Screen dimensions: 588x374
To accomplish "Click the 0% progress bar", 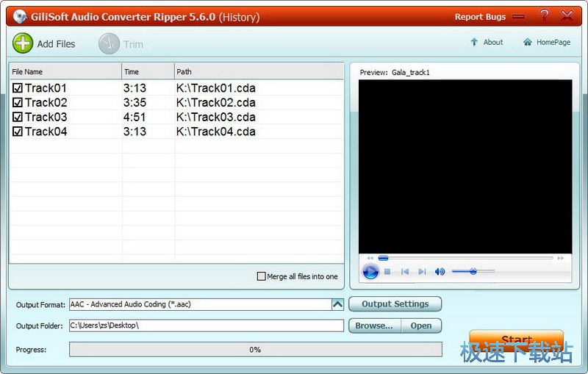I will tap(255, 349).
